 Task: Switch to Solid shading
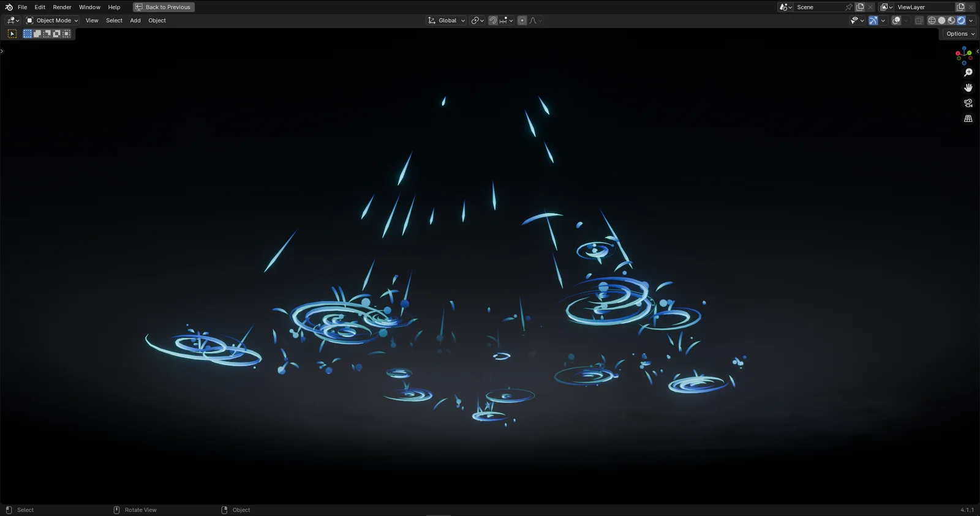pos(942,21)
